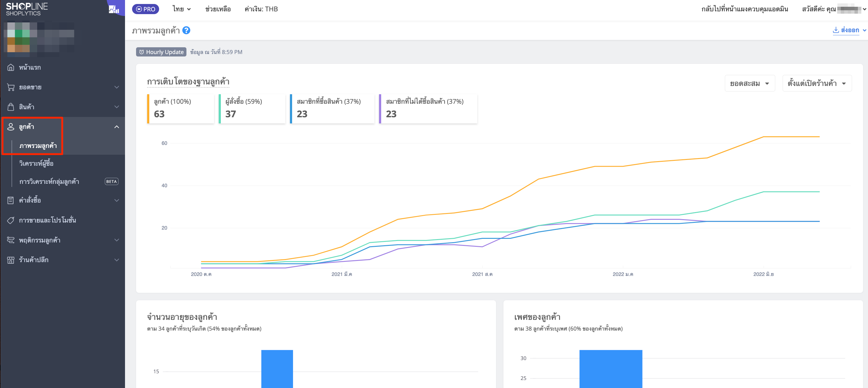This screenshot has width=868, height=388.
Task: Open the ยอดสะสม dropdown
Action: click(750, 83)
